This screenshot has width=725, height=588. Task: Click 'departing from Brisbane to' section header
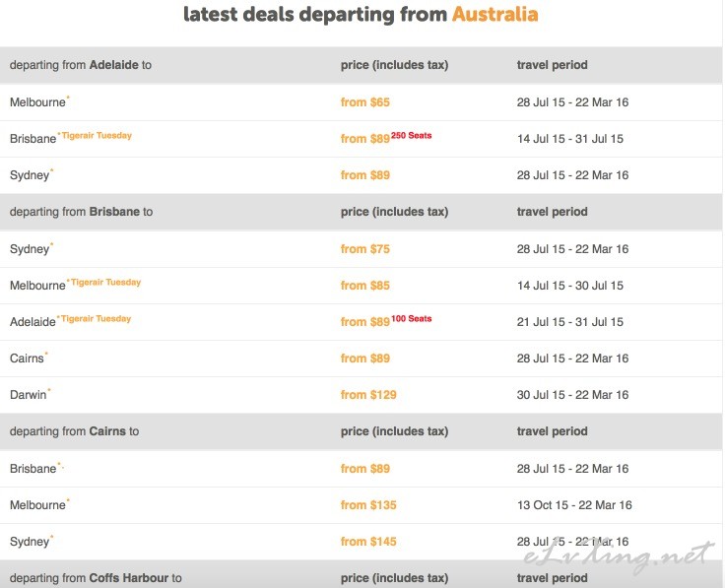pos(81,212)
